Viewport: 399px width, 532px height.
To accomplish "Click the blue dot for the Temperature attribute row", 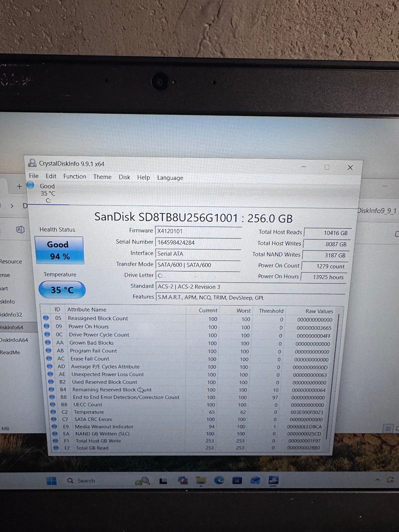I will point(53,412).
